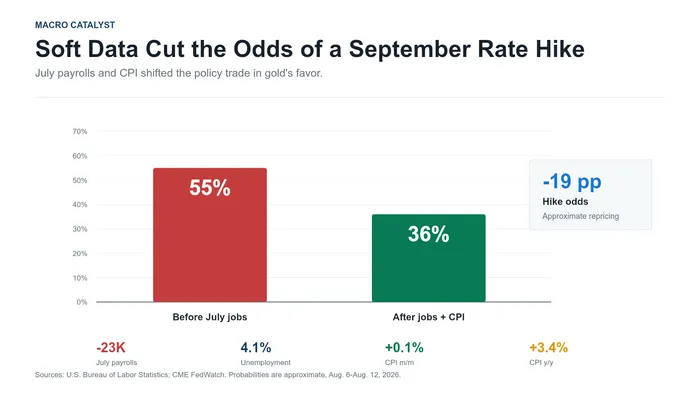The height and width of the screenshot is (394, 700).
Task: Click the MACRO CATALYST heading tag
Action: click(x=75, y=25)
